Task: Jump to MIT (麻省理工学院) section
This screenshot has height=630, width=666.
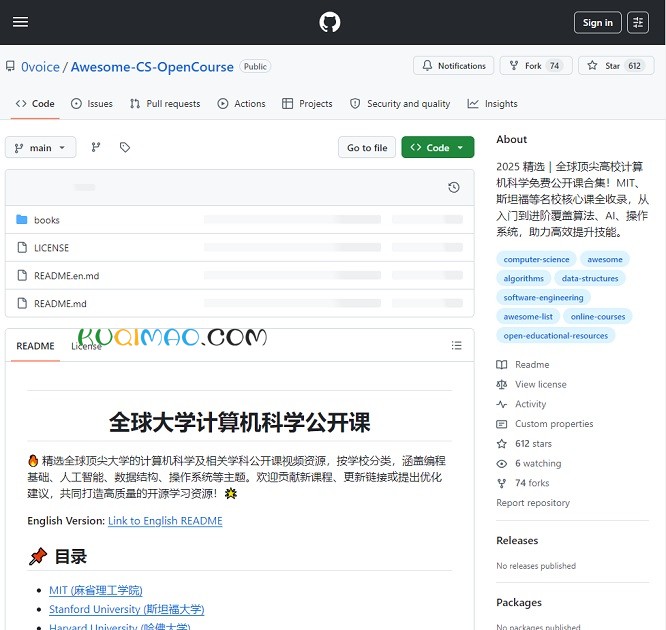Action: (96, 590)
